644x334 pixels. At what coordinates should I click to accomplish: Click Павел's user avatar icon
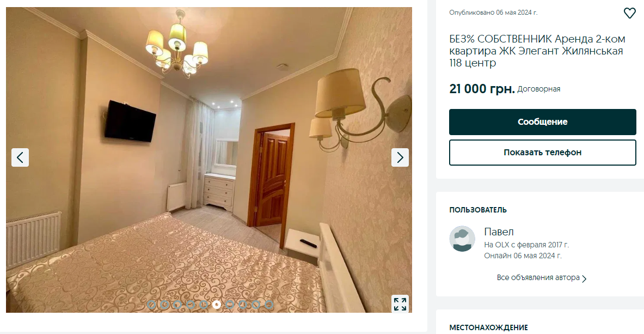point(462,239)
